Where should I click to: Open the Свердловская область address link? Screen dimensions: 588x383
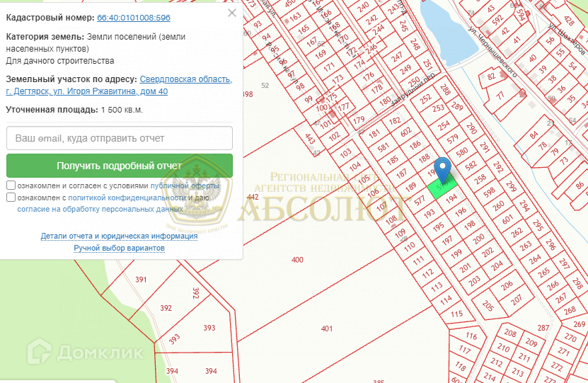(185, 79)
